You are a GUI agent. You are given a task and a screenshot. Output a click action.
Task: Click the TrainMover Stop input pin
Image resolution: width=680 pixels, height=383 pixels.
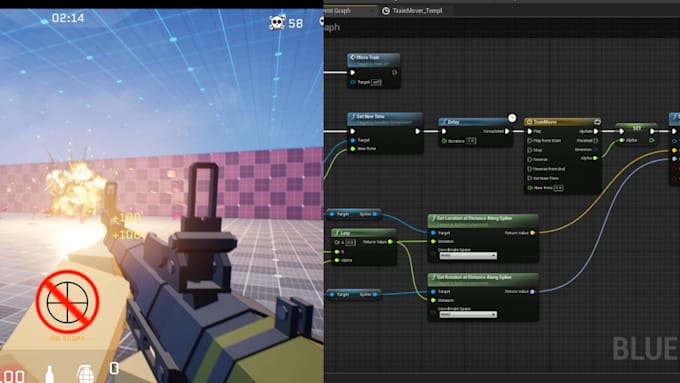pyautogui.click(x=530, y=150)
